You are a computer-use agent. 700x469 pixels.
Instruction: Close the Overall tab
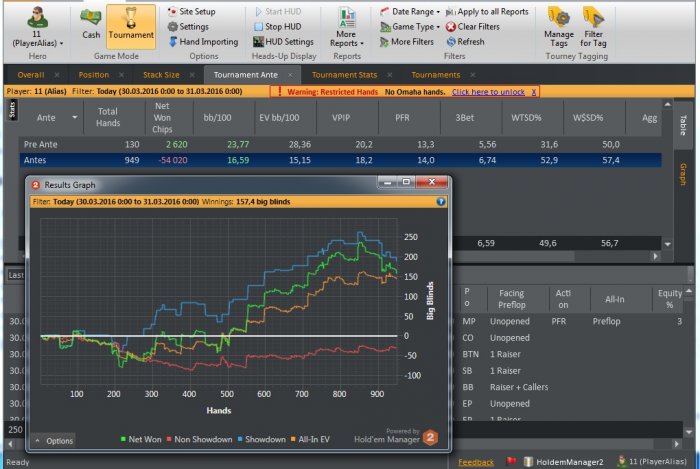(x=57, y=75)
